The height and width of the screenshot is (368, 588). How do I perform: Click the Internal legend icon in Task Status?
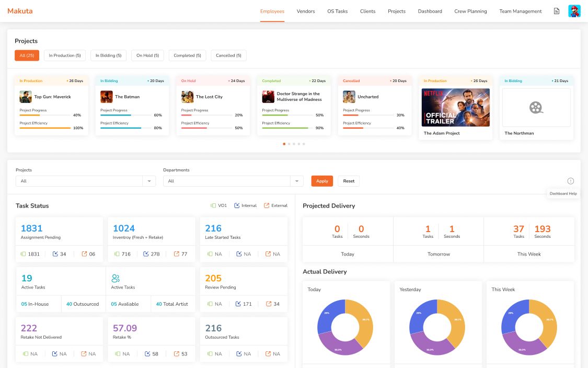(237, 205)
